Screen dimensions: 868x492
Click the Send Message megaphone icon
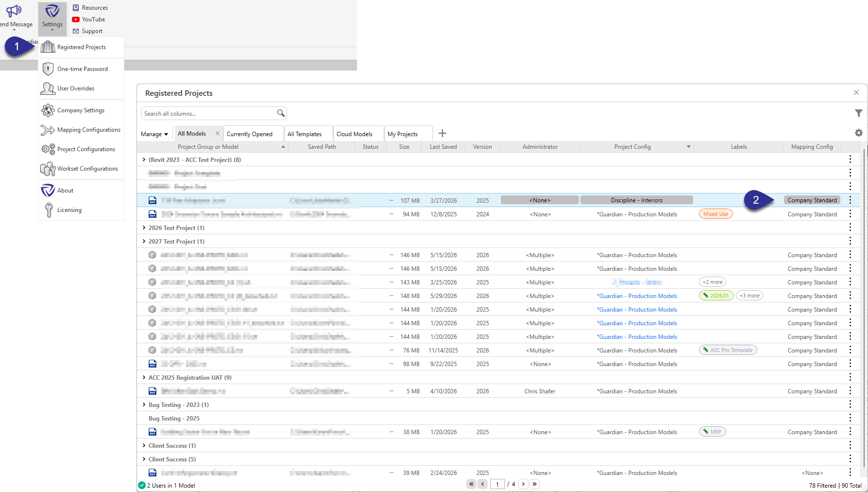coord(14,11)
